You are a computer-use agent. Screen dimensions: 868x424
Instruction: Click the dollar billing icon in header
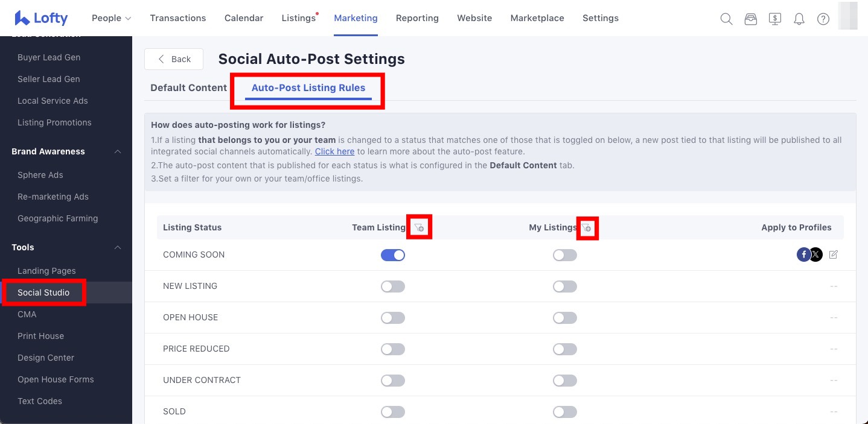coord(775,19)
